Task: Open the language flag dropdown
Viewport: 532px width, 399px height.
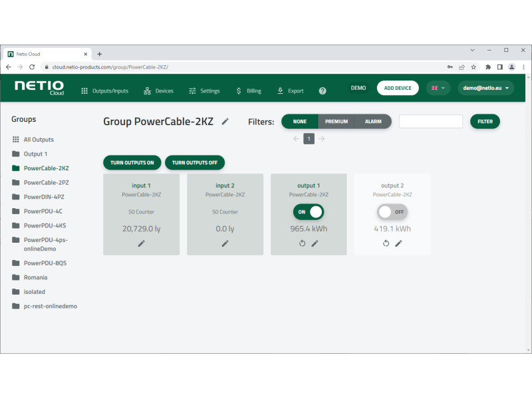Action: point(438,88)
